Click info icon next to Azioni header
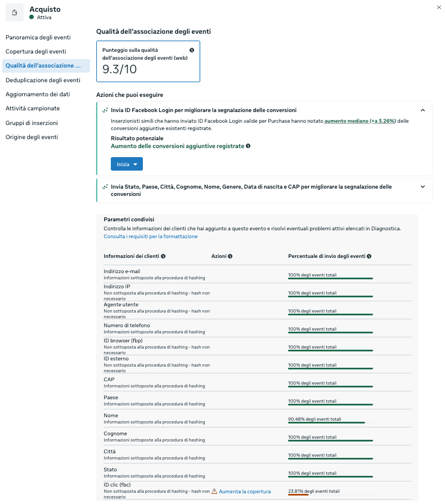445x504 pixels. click(230, 256)
